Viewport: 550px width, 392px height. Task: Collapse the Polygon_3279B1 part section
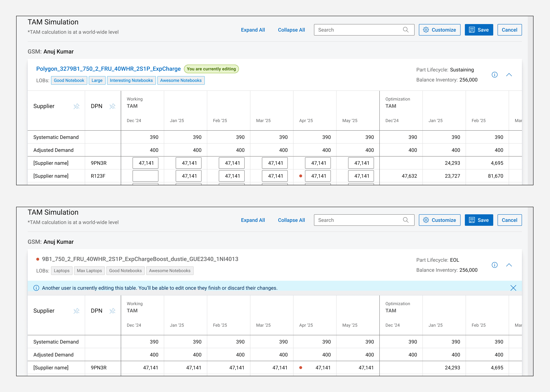(x=509, y=75)
